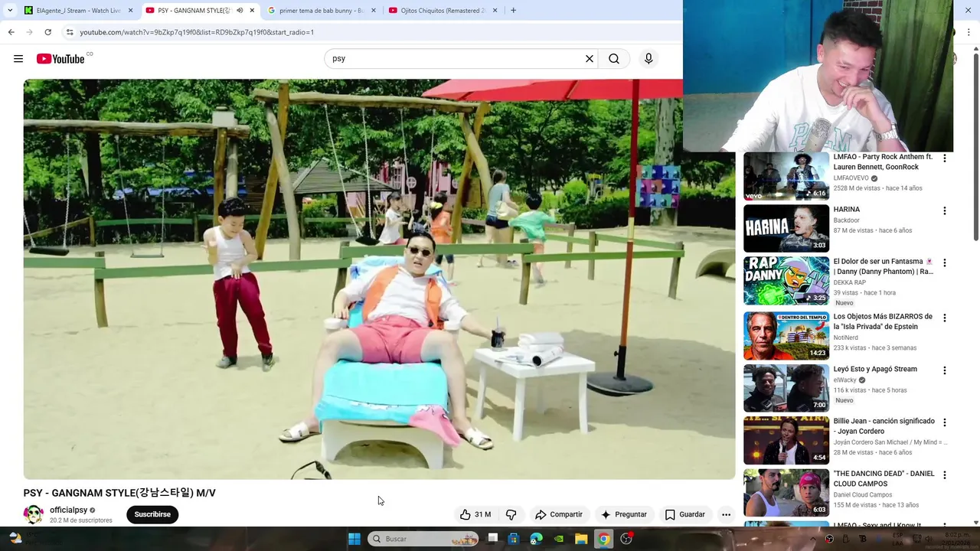Viewport: 980px width, 551px height.
Task: Open the elWacky channel name
Action: tap(845, 380)
